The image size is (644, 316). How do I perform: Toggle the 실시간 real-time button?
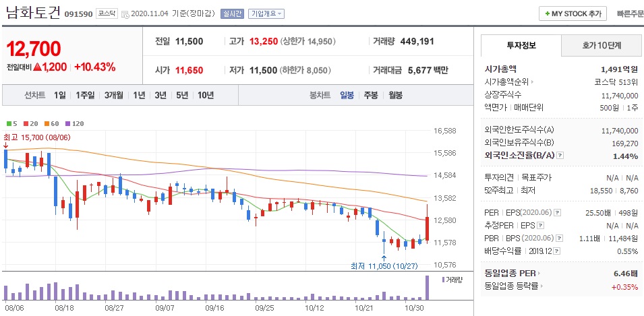pos(232,14)
